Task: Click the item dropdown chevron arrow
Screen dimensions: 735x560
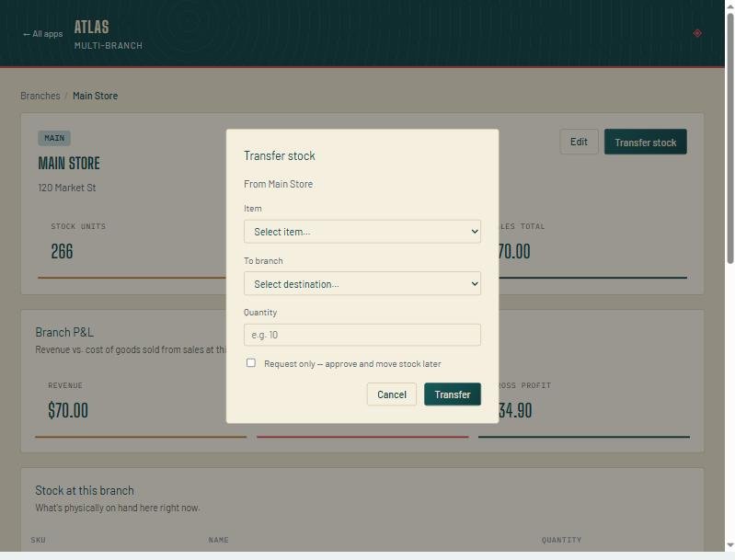Action: [475, 232]
